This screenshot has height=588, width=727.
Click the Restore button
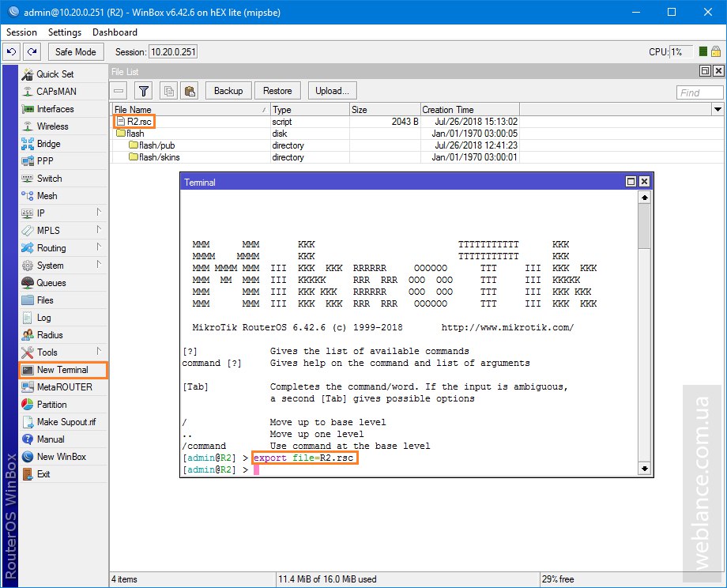tap(277, 91)
